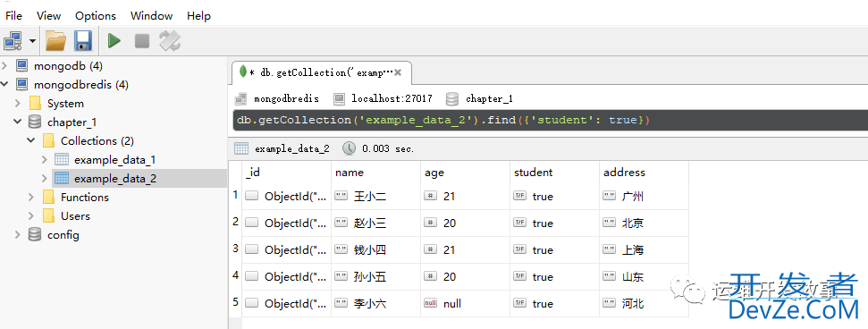
Task: Click the localhost:27017 server label
Action: point(392,99)
